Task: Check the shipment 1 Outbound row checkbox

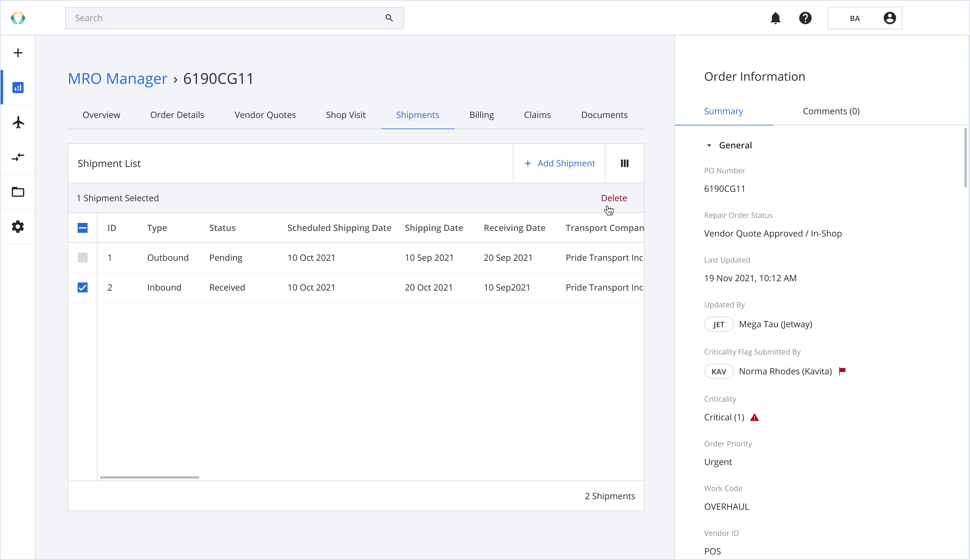Action: tap(82, 257)
